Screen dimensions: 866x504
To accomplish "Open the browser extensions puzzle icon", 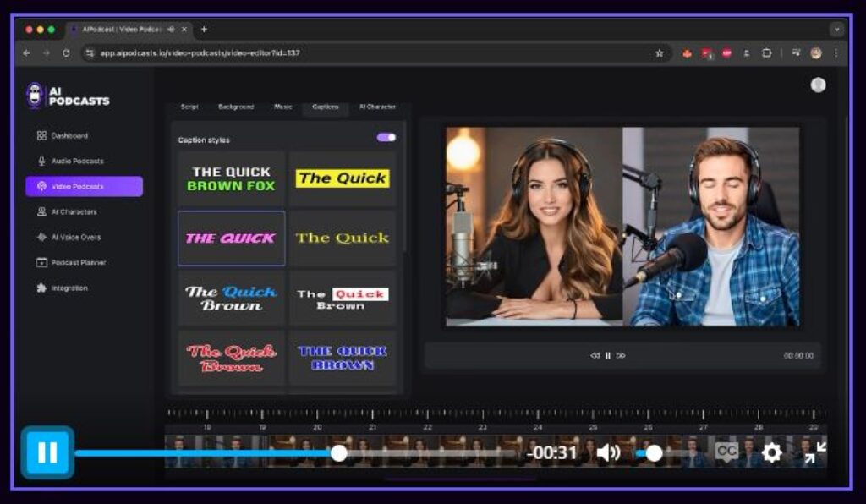I will point(766,53).
